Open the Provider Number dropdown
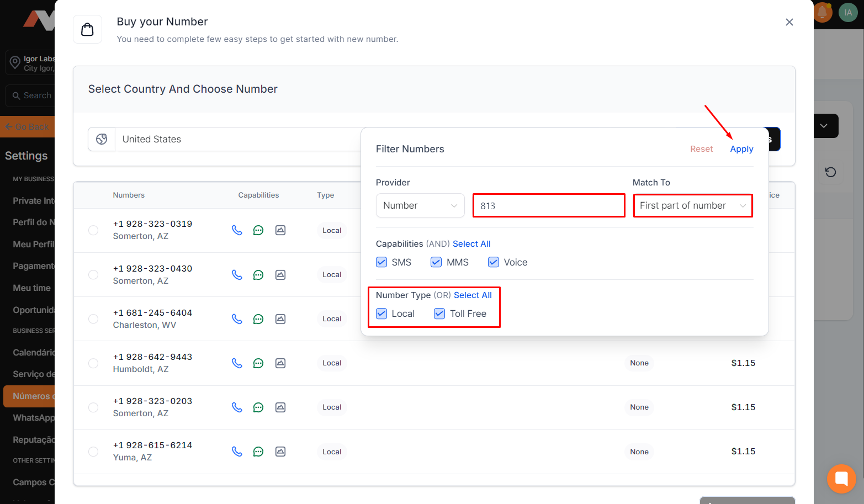Screen dimensions: 864x504 point(420,205)
